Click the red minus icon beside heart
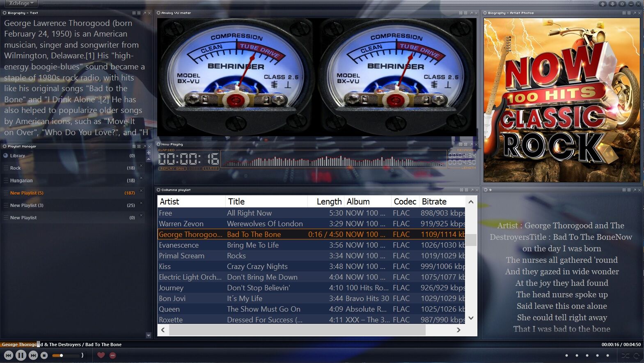 coord(113,356)
